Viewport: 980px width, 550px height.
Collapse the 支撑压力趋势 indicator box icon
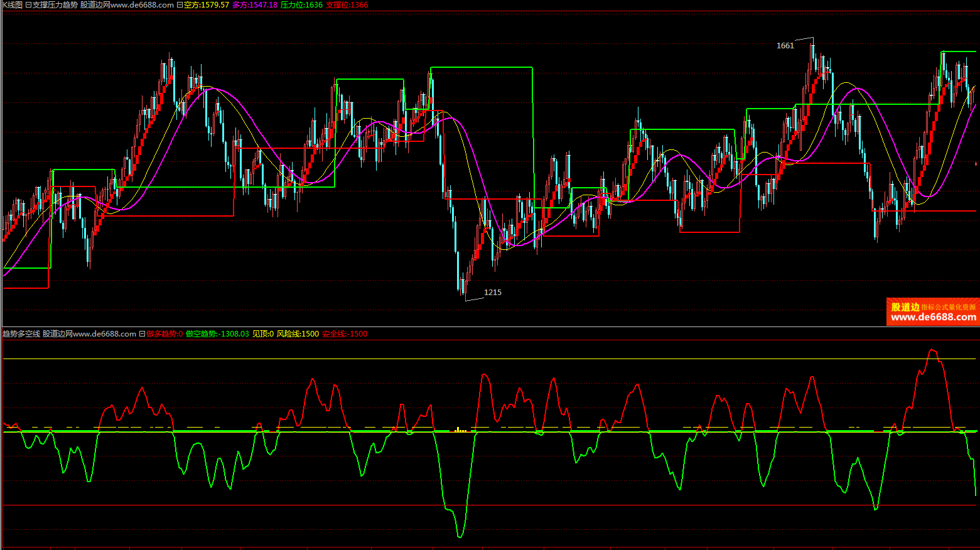[x=28, y=5]
